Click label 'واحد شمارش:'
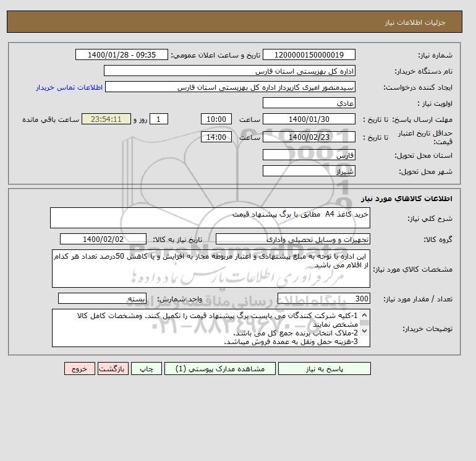Viewport: 476px width, 461px height. (x=179, y=299)
